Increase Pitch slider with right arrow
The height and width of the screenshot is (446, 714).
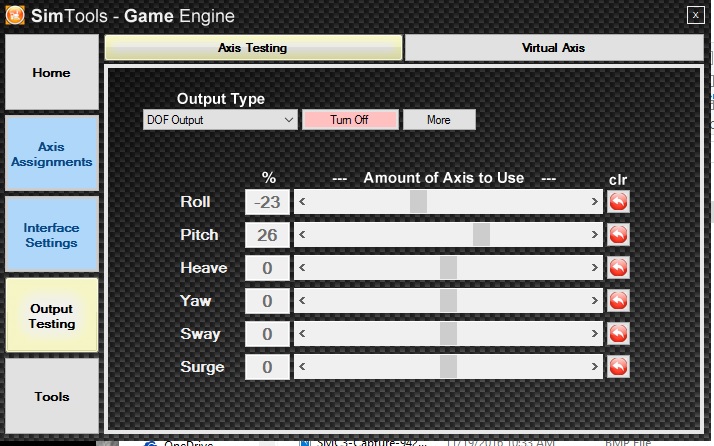(x=594, y=235)
